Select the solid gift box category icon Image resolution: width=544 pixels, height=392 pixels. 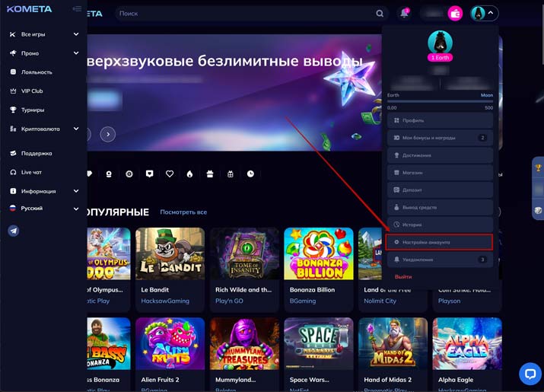tap(210, 174)
